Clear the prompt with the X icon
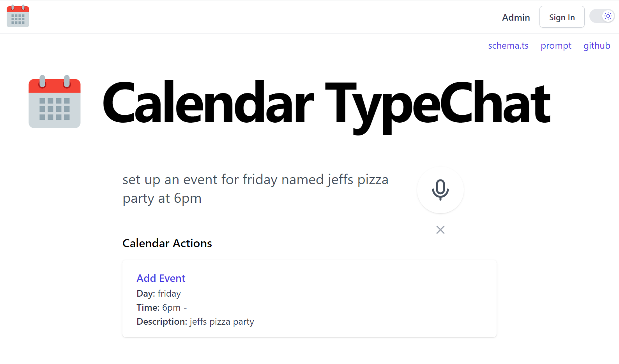The image size is (619, 364). click(440, 230)
